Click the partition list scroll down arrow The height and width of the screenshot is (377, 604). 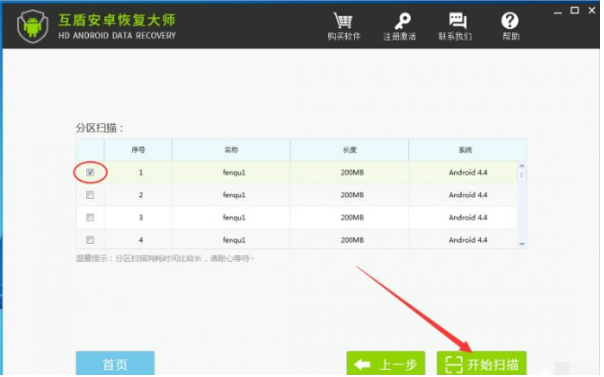point(522,244)
